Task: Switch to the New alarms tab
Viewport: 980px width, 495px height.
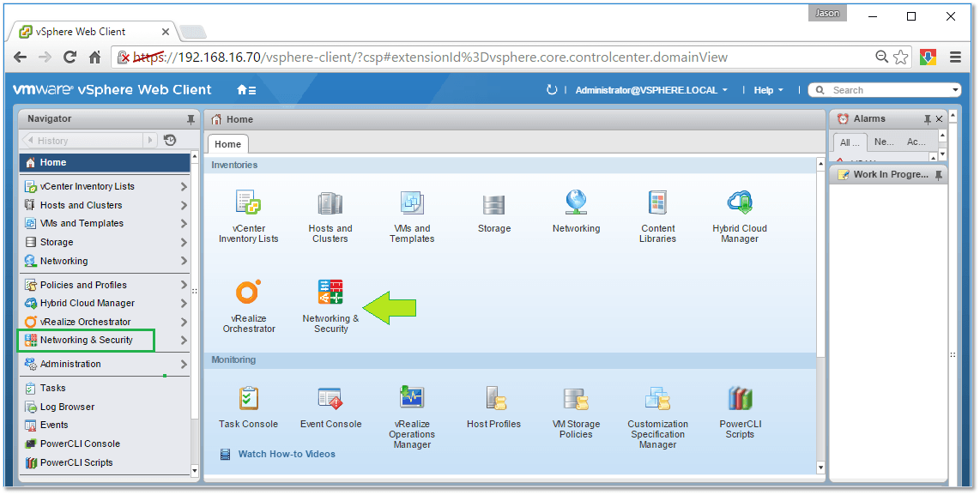Action: 884,142
